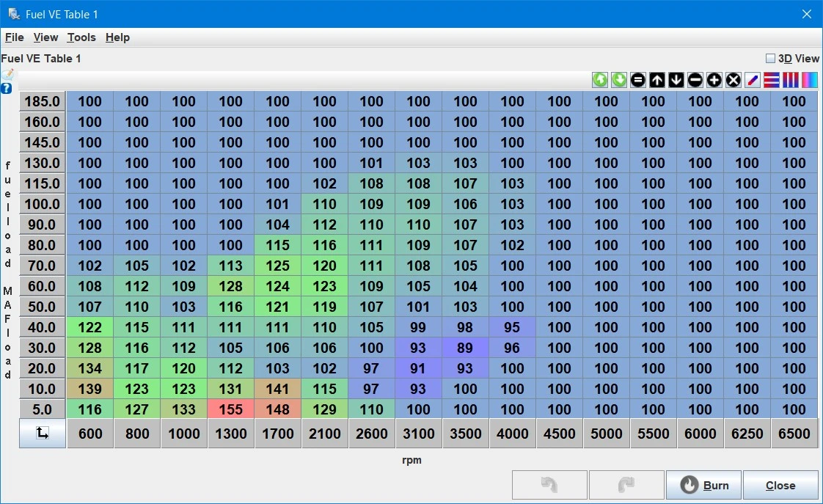This screenshot has height=504, width=823.
Task: Select the cell with value 131
Action: coord(230,389)
